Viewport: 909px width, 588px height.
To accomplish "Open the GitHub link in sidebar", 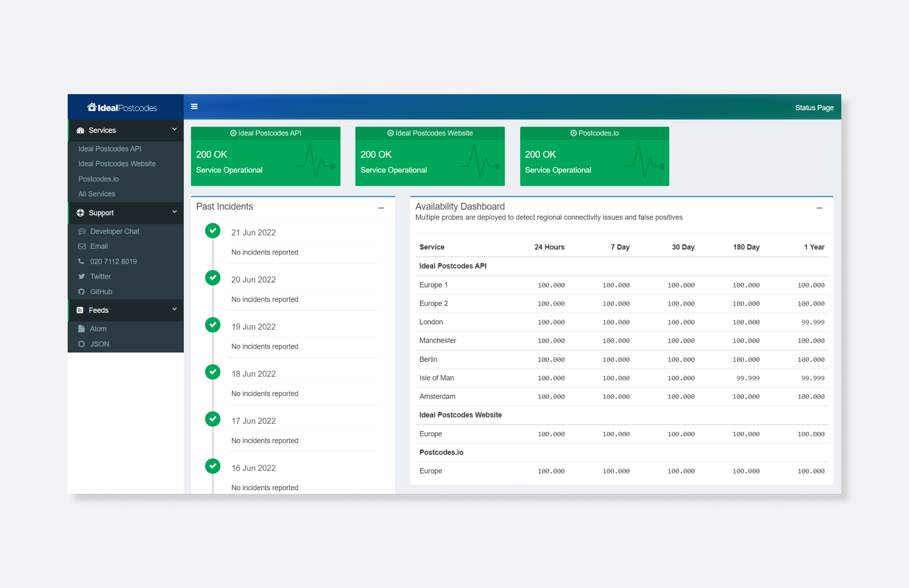I will click(101, 292).
